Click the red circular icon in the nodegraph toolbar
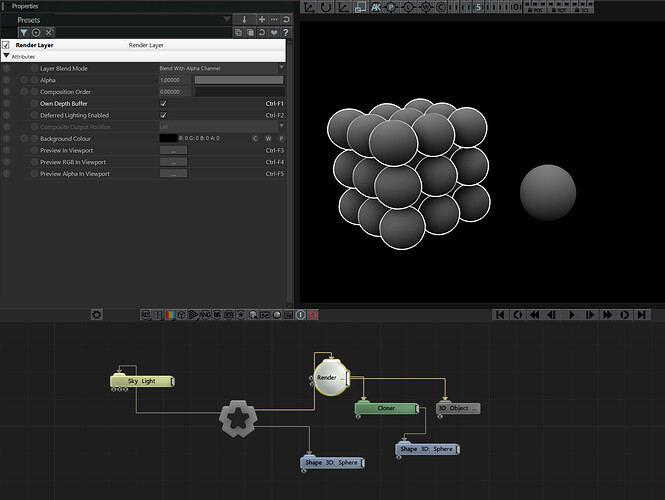The height and width of the screenshot is (500, 665). pyautogui.click(x=313, y=315)
